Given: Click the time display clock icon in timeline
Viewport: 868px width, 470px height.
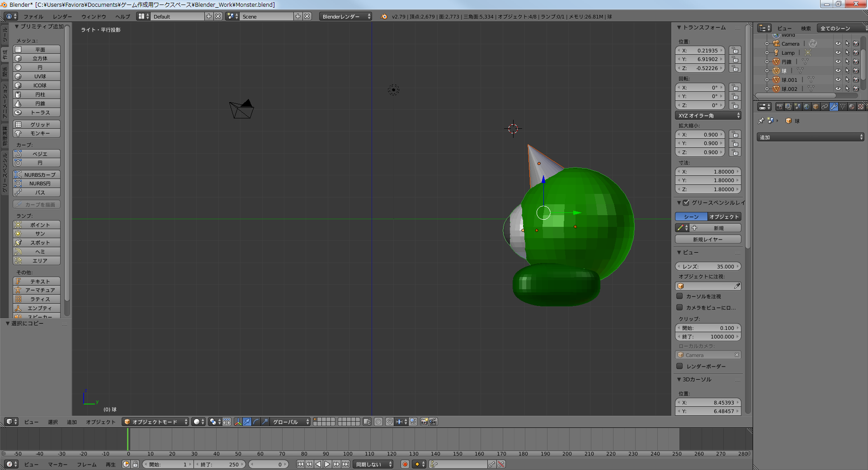Looking at the screenshot, I should click(126, 464).
